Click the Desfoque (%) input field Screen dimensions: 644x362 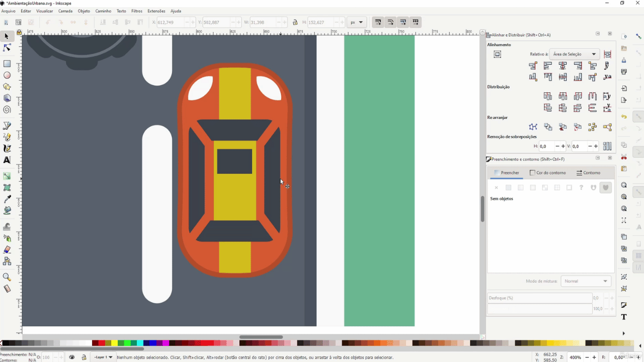click(x=539, y=298)
